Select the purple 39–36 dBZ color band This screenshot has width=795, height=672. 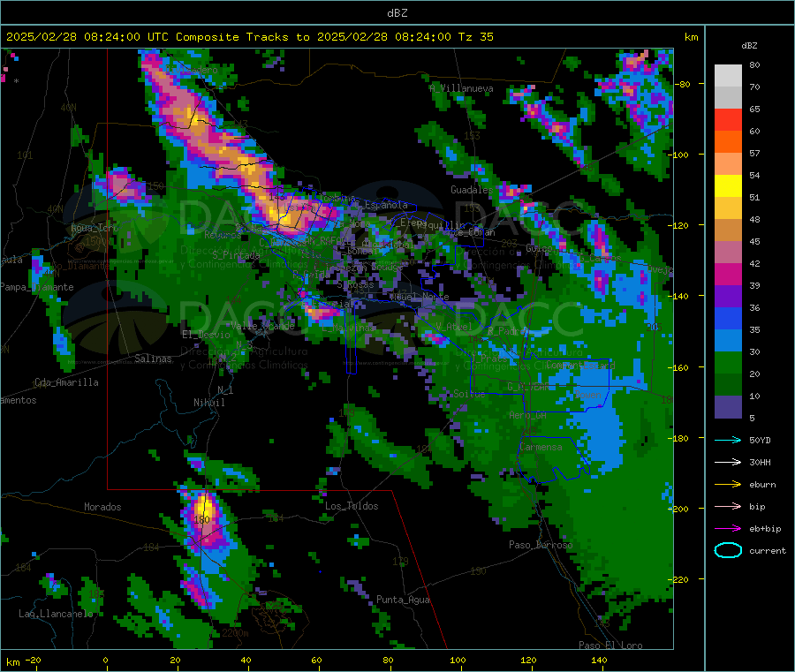coord(728,297)
